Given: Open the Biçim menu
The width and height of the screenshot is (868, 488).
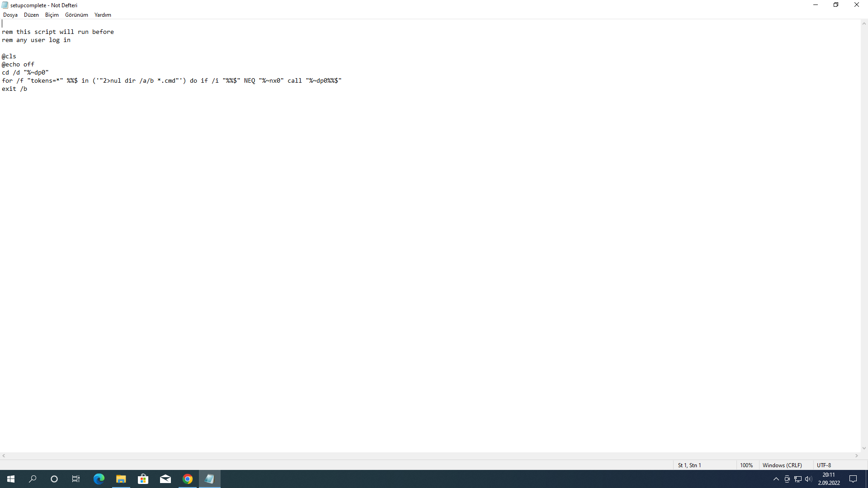Looking at the screenshot, I should click(52, 15).
